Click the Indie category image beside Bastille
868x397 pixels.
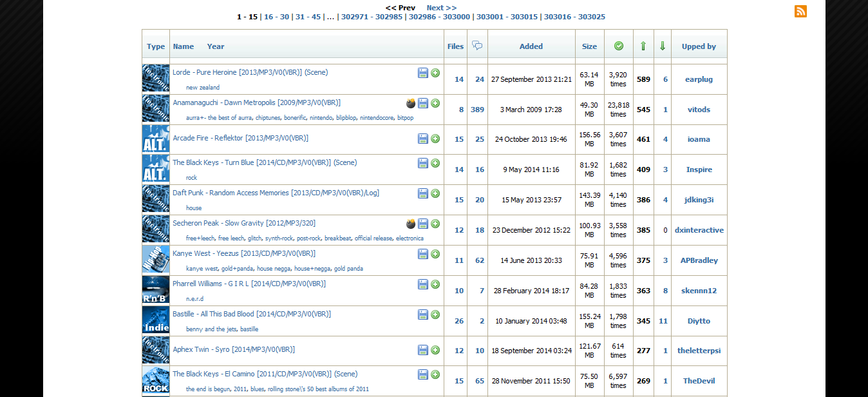(x=156, y=321)
